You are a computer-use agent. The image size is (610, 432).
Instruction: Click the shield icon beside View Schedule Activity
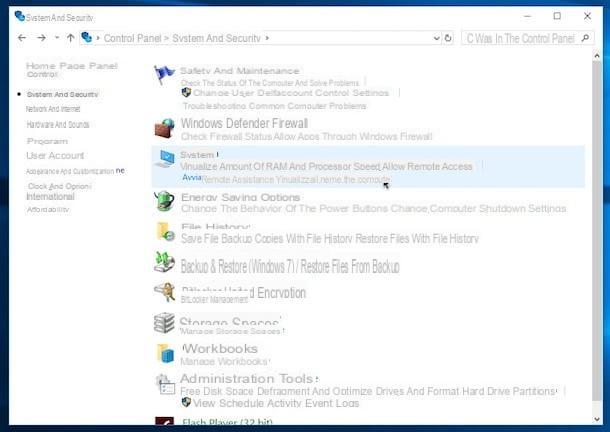click(186, 402)
